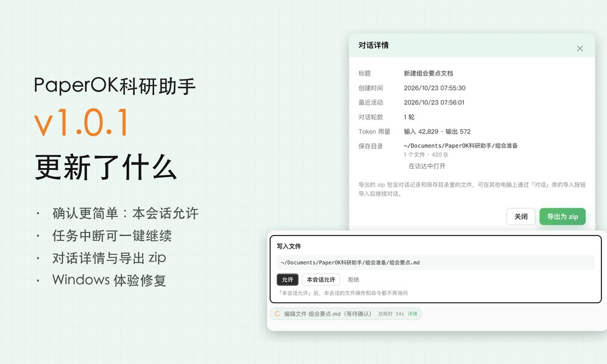Click the black 允许 button
This screenshot has width=607, height=364.
(287, 279)
